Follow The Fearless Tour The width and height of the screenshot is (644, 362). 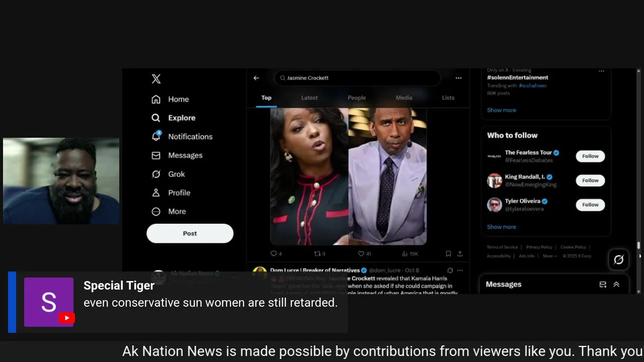590,156
